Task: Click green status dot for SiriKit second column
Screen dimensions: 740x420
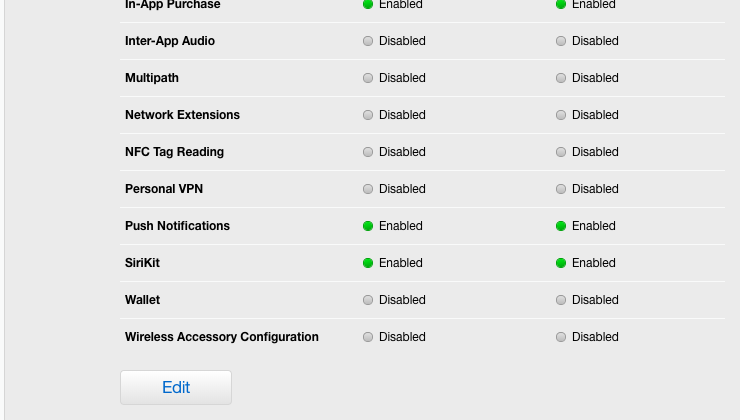Action: (561, 263)
